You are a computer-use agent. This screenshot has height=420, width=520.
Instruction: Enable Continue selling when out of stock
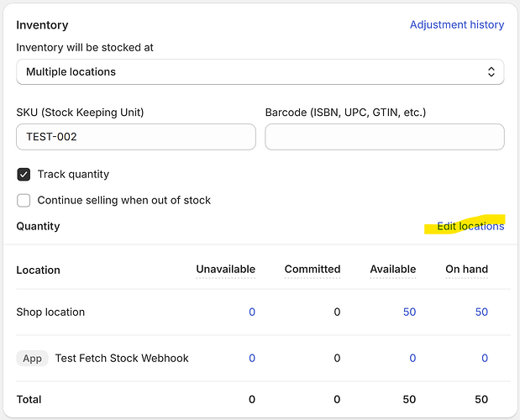click(24, 200)
